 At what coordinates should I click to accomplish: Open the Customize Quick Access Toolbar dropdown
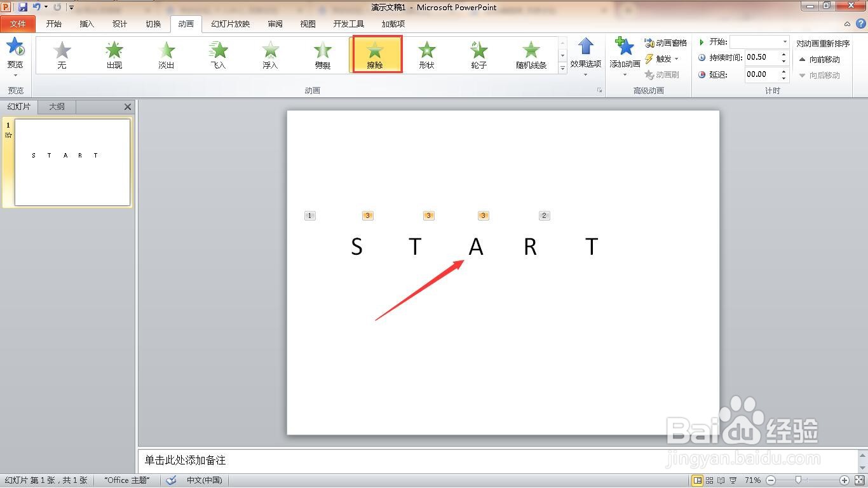72,8
